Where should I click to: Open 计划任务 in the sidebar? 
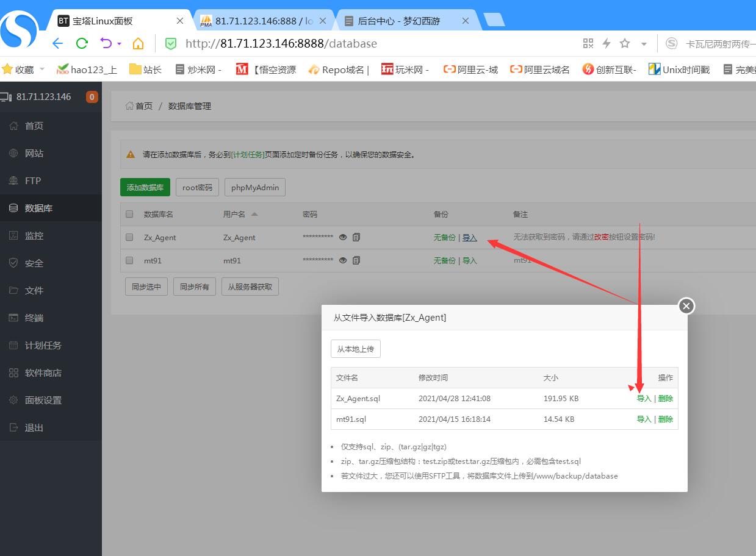tap(43, 345)
